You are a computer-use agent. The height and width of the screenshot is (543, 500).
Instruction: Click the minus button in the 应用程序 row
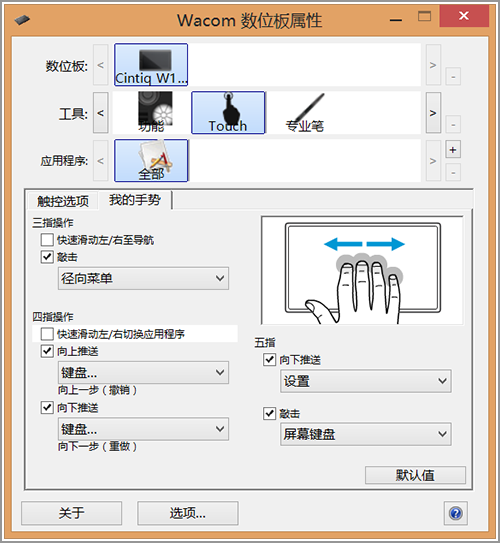(453, 172)
